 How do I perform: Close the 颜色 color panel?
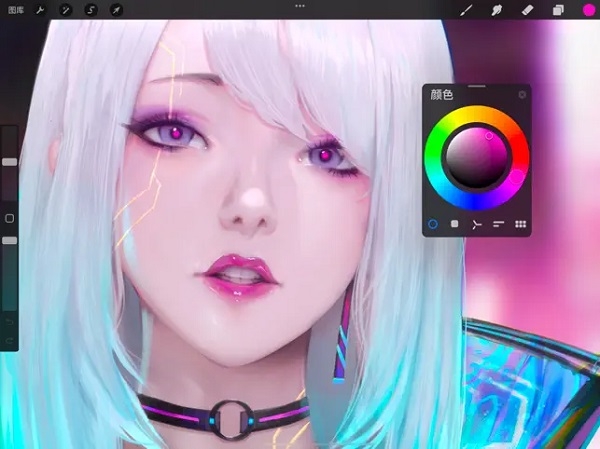[522, 95]
